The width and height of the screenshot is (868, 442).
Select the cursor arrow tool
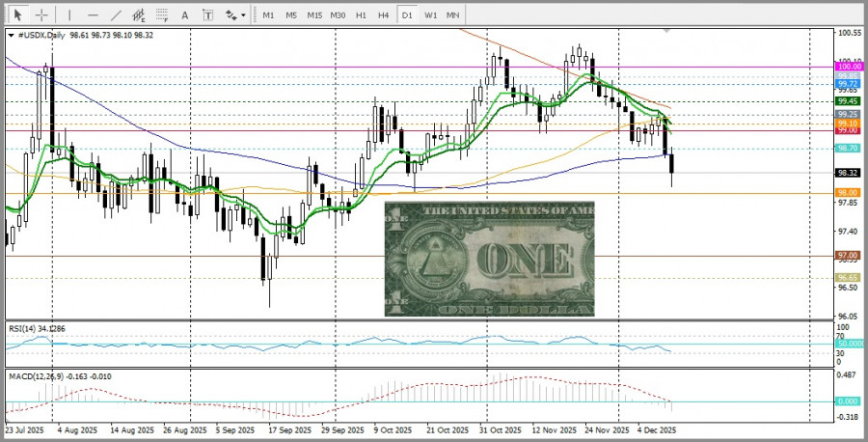coord(17,14)
